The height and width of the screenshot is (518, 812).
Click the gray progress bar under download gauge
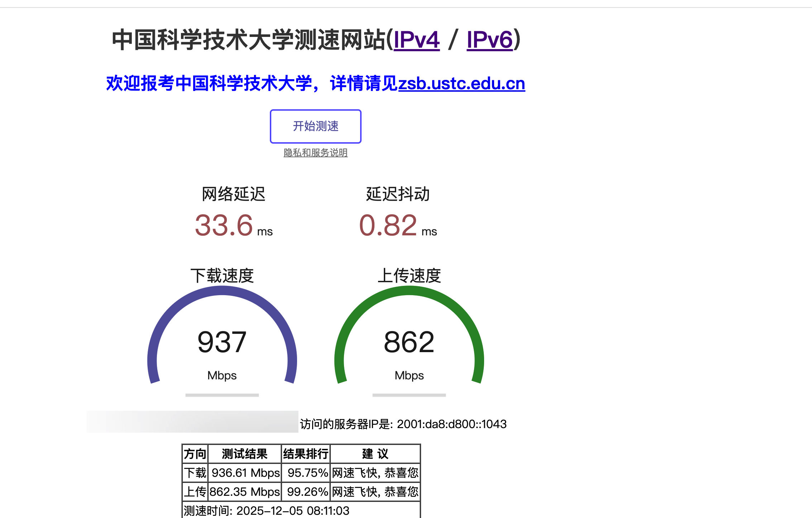[x=222, y=395]
